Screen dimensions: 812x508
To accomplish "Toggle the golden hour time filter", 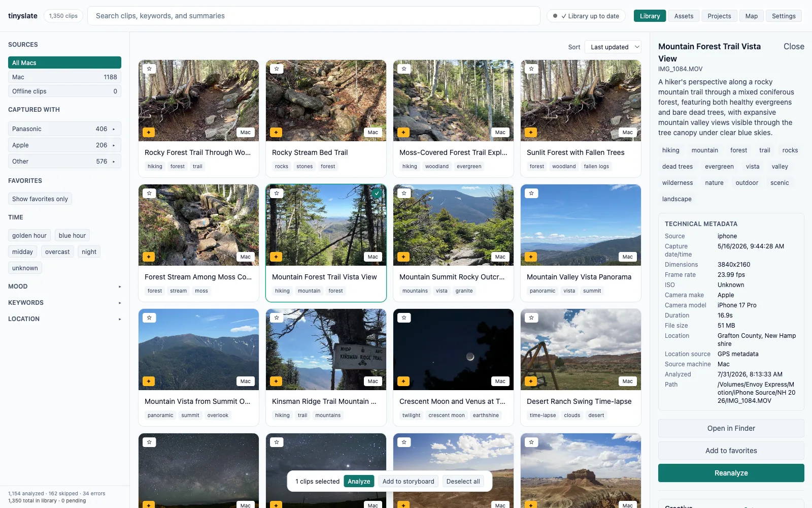I will point(29,235).
